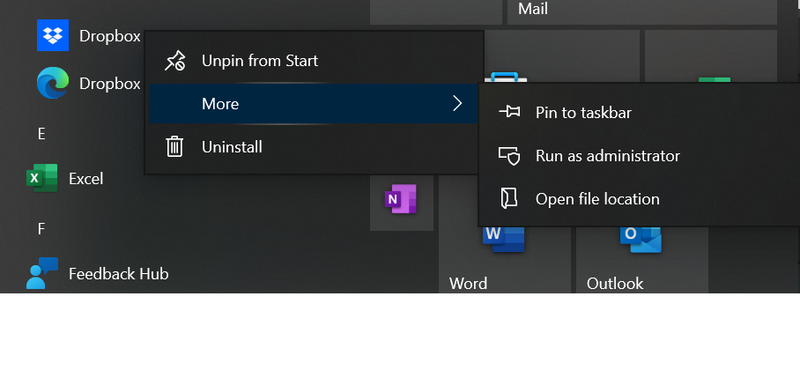This screenshot has width=800, height=378.
Task: Jump to letter E section header
Action: point(41,134)
